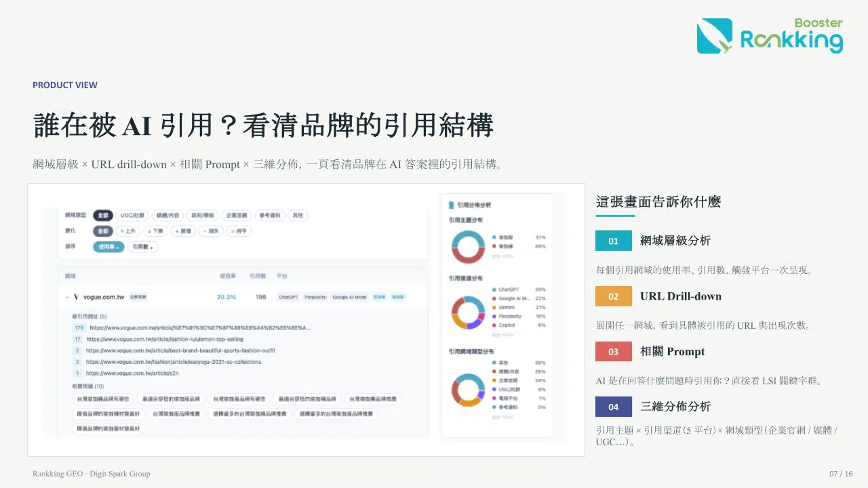Collapse the vogue.com.tw row chevron
Viewport: 868px width, 488px height.
pos(67,297)
